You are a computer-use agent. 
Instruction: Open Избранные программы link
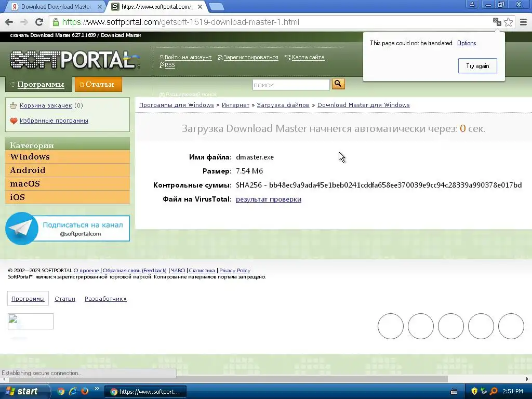54,121
